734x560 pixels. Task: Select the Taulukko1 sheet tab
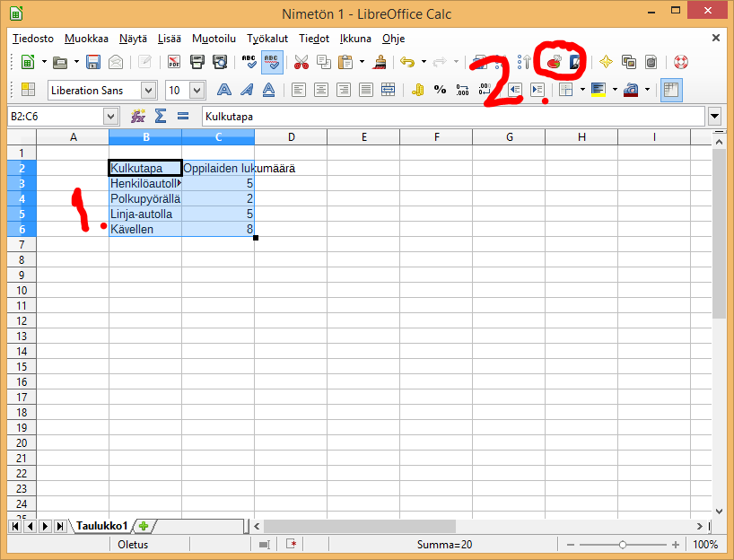(x=101, y=526)
